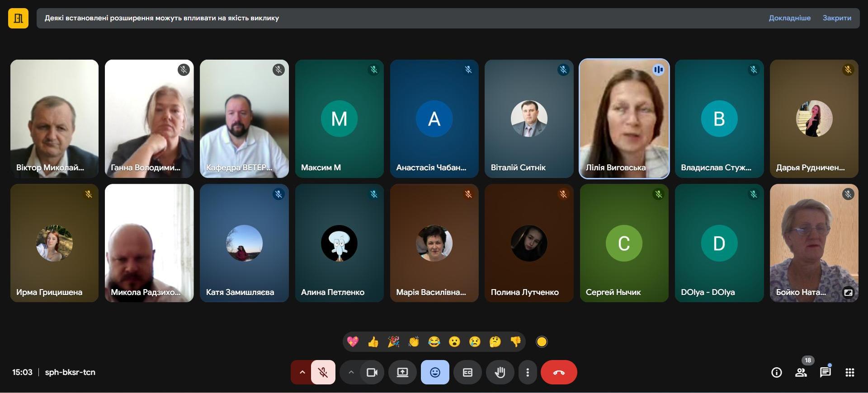Unmute the microphone

click(323, 372)
